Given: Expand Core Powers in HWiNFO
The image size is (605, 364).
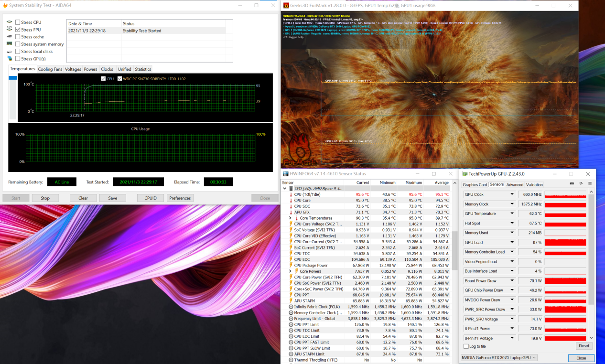Looking at the screenshot, I should 290,271.
